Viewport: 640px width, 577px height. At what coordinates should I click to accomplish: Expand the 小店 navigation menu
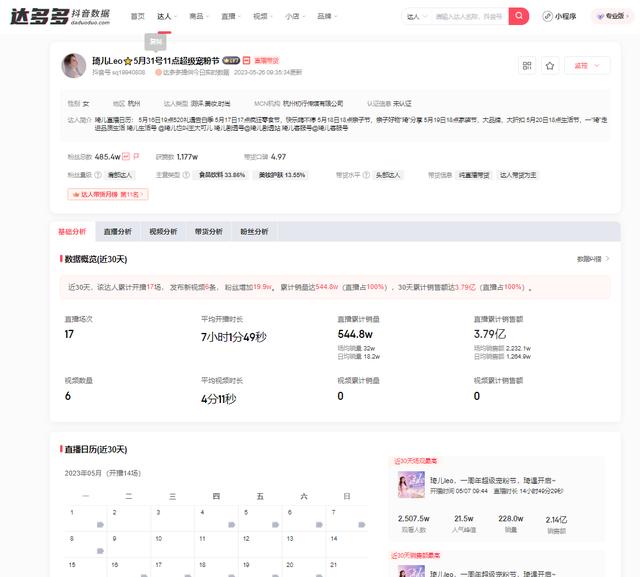point(295,16)
